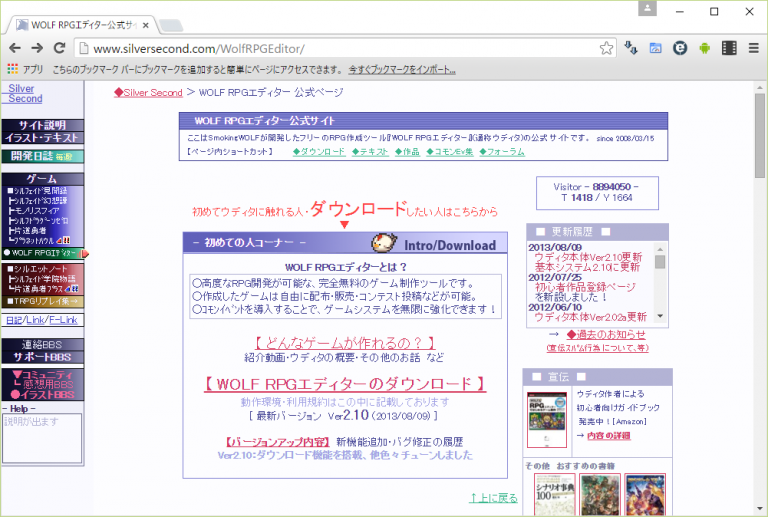Open シルフェイド見聞録 in the game list
The width and height of the screenshot is (768, 517).
coord(38,191)
